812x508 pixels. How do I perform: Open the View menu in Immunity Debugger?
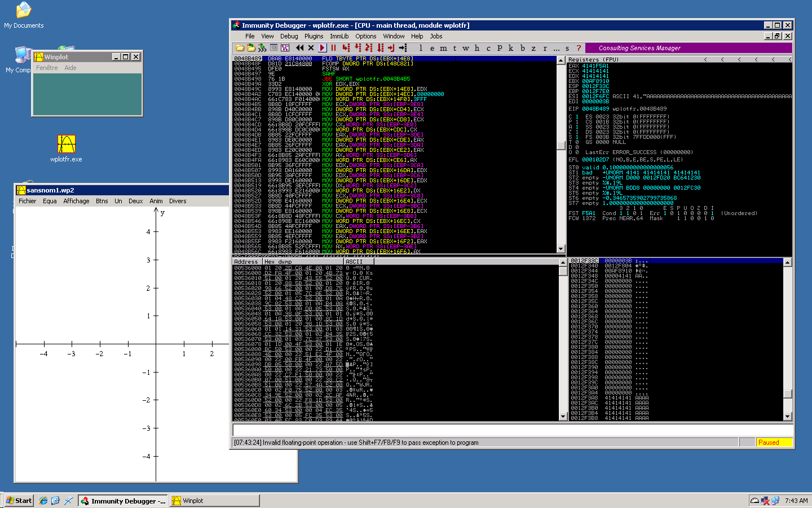267,36
